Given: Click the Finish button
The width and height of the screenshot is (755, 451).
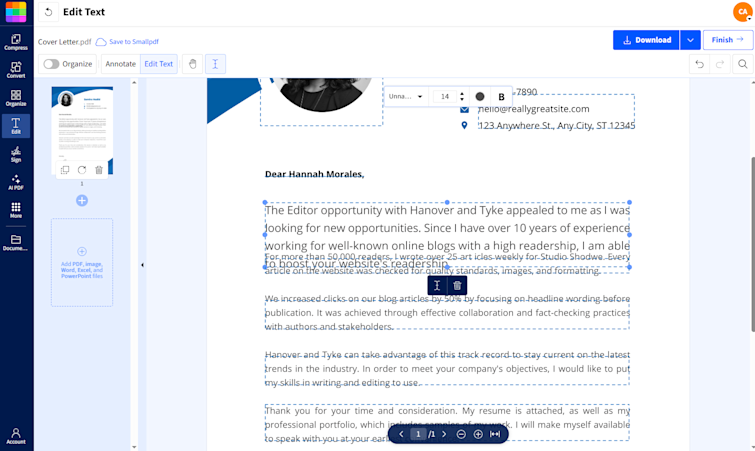Looking at the screenshot, I should [728, 40].
